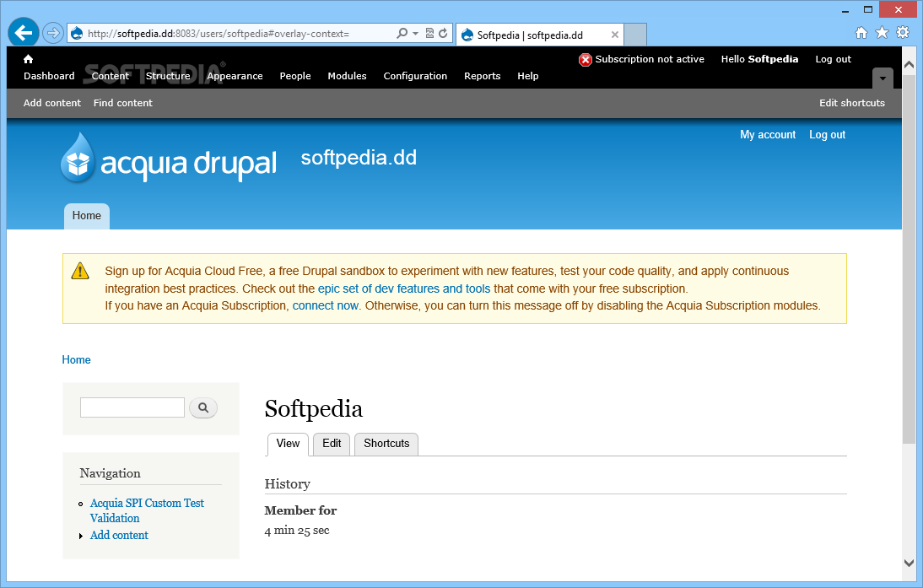Viewport: 923px width, 588px height.
Task: Click the softpedia.dd site name
Action: (x=359, y=158)
